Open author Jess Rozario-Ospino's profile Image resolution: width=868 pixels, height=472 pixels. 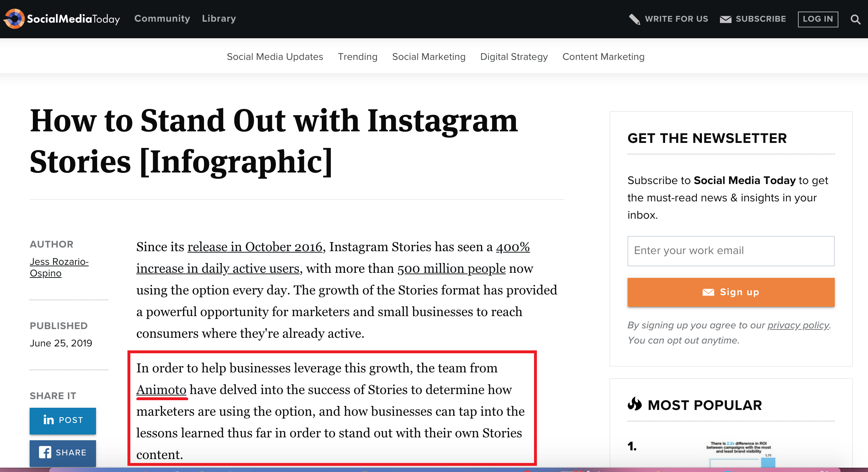[59, 267]
